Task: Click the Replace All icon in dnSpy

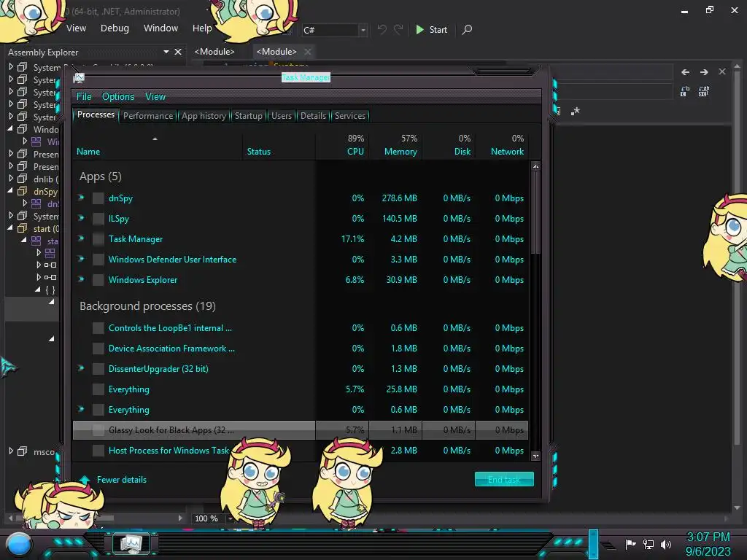Action: tap(704, 91)
